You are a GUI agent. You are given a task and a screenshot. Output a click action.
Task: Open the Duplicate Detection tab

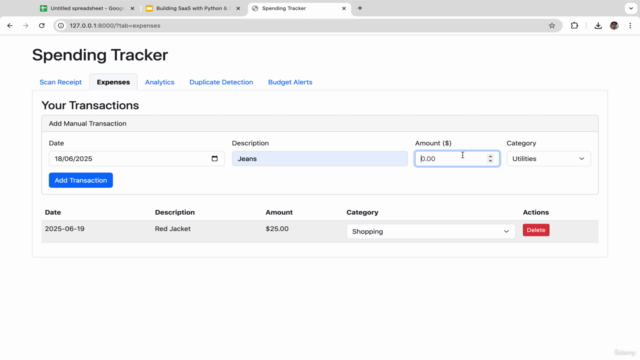tap(221, 82)
